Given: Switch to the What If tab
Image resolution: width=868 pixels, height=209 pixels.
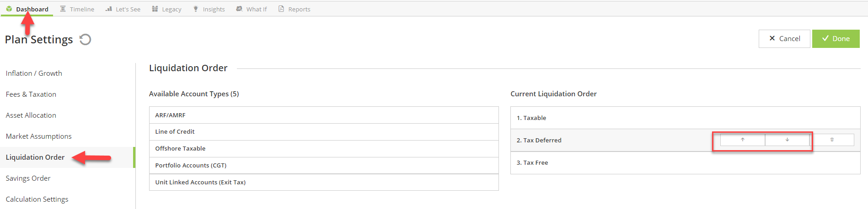Looking at the screenshot, I should pos(252,9).
